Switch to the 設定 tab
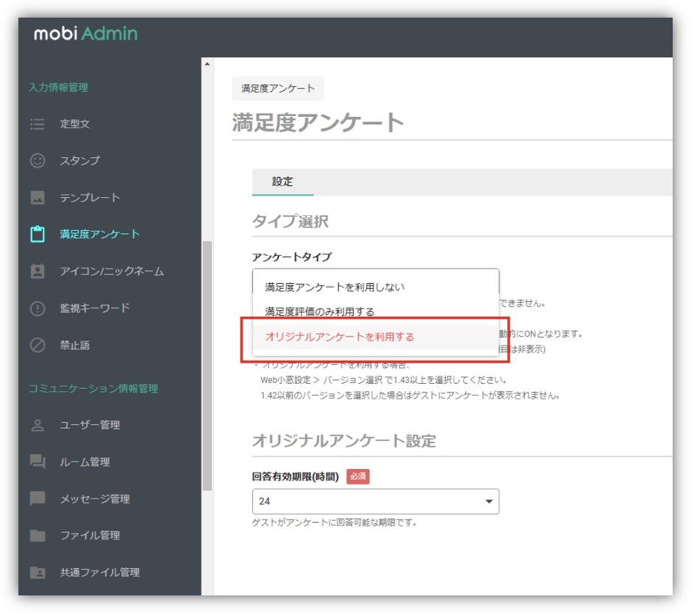Screen dimensions: 694x616 282,182
